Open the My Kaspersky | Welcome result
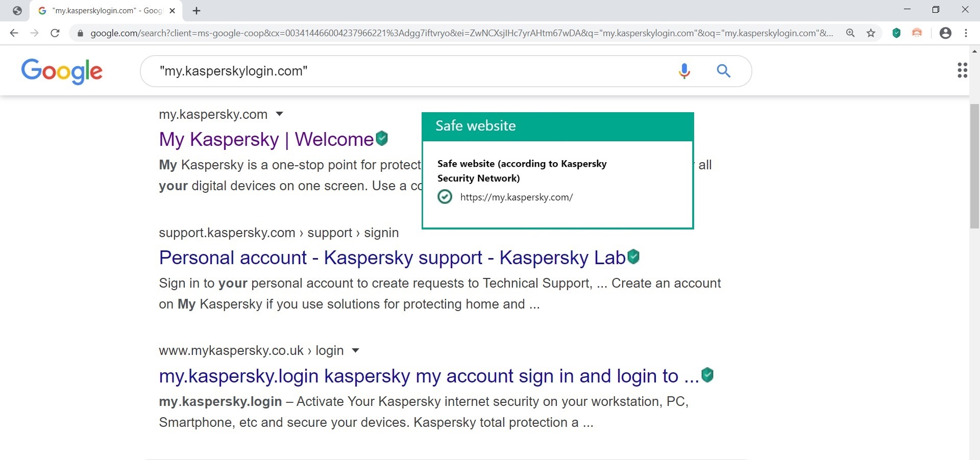Viewport: 980px width, 460px height. pos(266,139)
